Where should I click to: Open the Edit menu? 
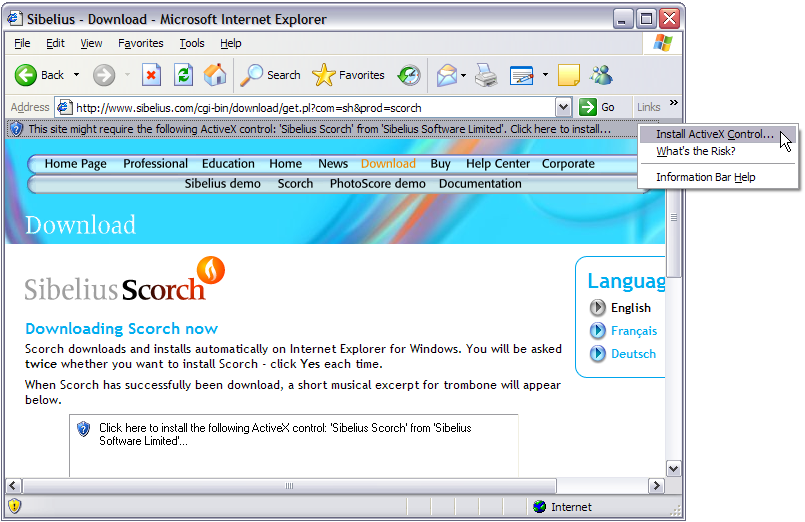(55, 43)
